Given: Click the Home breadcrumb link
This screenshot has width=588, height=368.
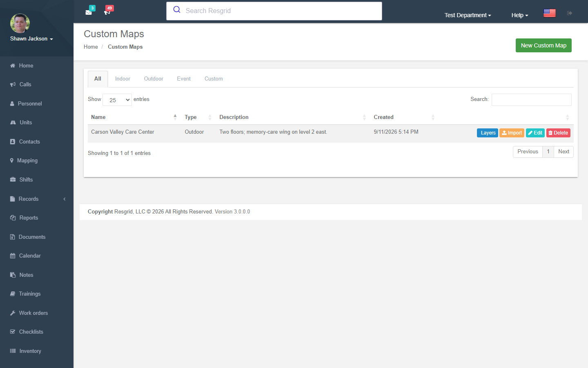Looking at the screenshot, I should pos(91,47).
